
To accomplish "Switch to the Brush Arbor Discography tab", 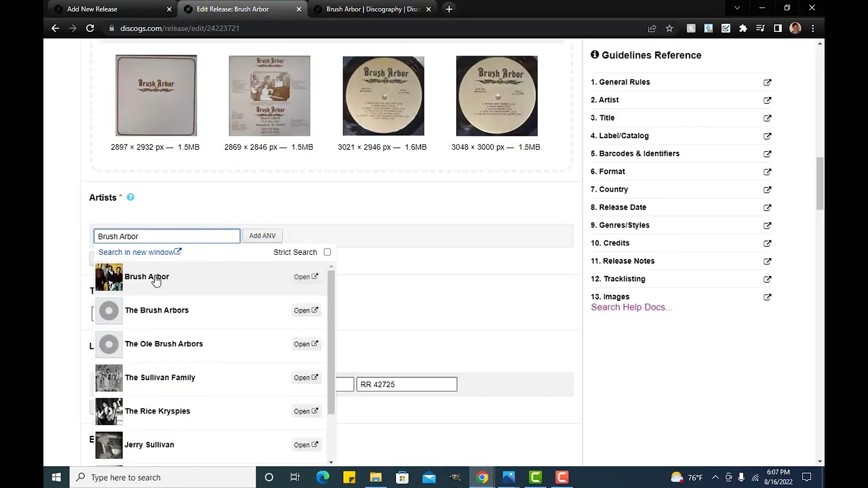I will pyautogui.click(x=373, y=9).
